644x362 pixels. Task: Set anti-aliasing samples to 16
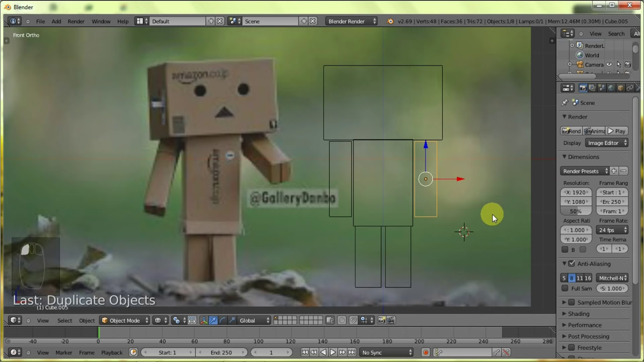[x=588, y=278]
